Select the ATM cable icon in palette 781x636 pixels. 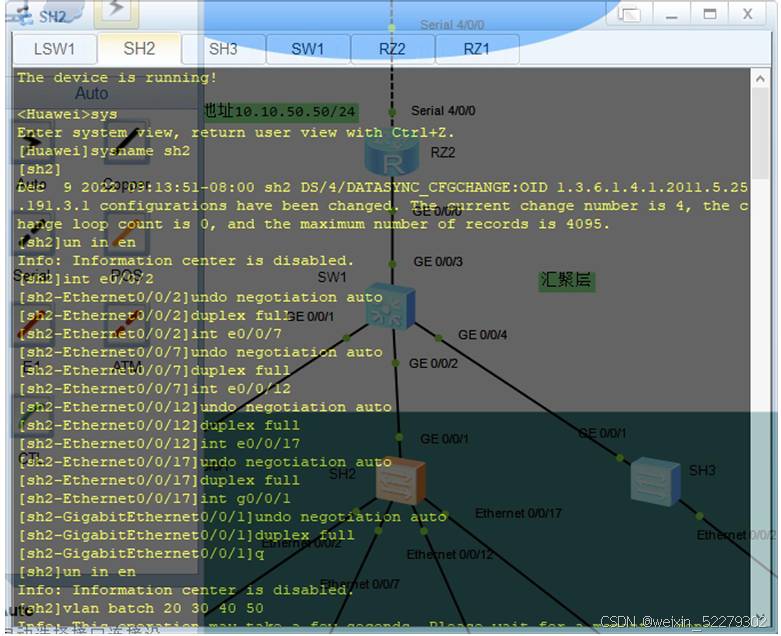127,325
